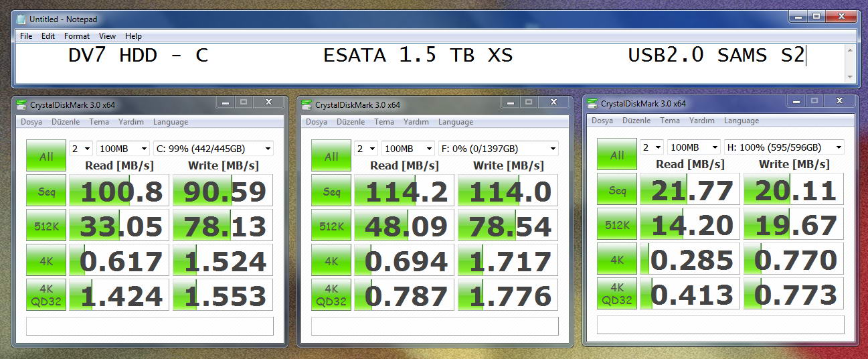Screen dimensions: 868x359
Task: Click in the Notepad text after SAMS S2
Action: click(x=808, y=56)
